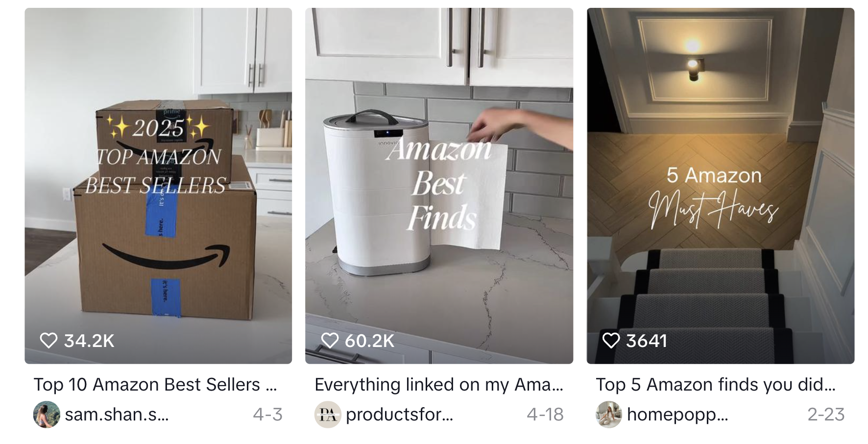
Task: Click heart icon showing 60.2K likes
Action: 330,340
